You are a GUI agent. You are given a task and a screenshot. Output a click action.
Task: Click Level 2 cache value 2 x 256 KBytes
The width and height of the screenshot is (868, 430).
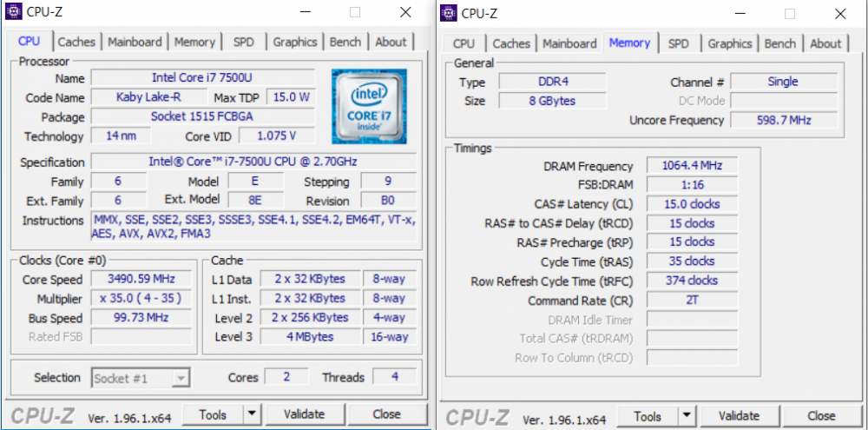tap(310, 318)
